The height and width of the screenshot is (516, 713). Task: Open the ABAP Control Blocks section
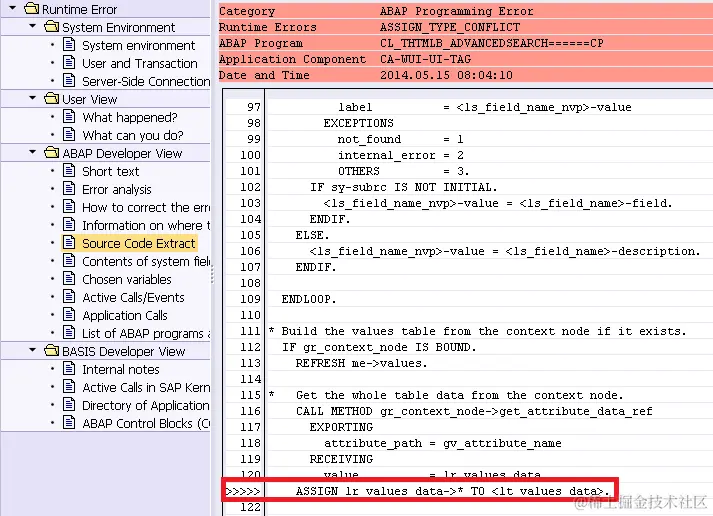coord(146,423)
